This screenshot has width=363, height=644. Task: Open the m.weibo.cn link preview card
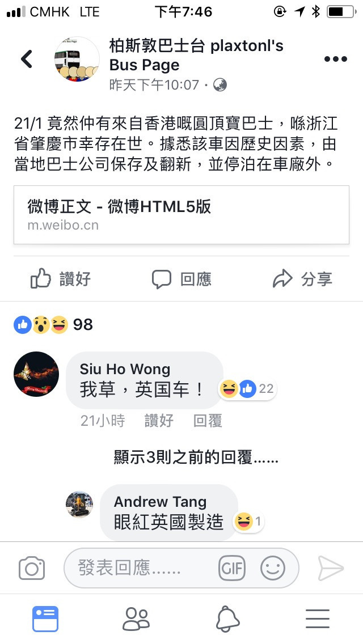[181, 215]
